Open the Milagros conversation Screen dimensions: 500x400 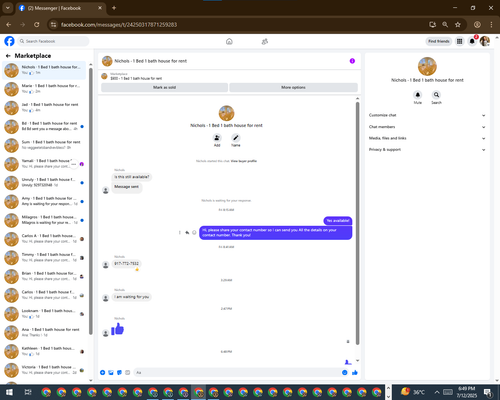pos(44,220)
